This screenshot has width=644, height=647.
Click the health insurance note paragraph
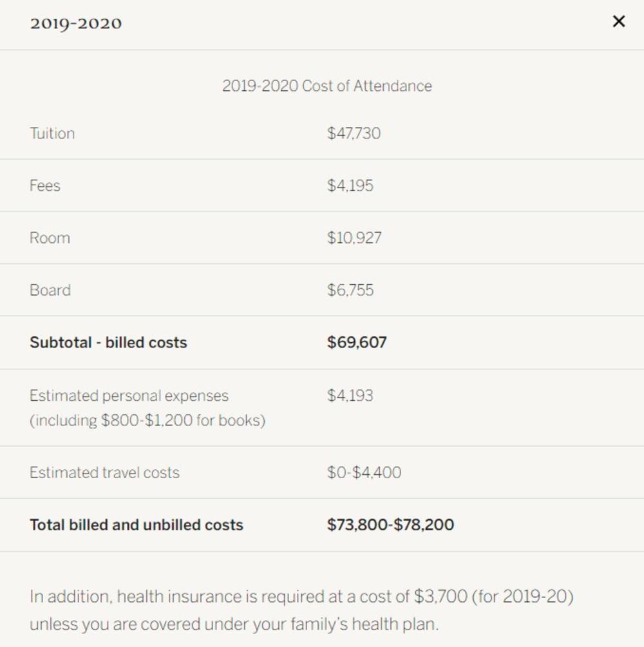301,610
